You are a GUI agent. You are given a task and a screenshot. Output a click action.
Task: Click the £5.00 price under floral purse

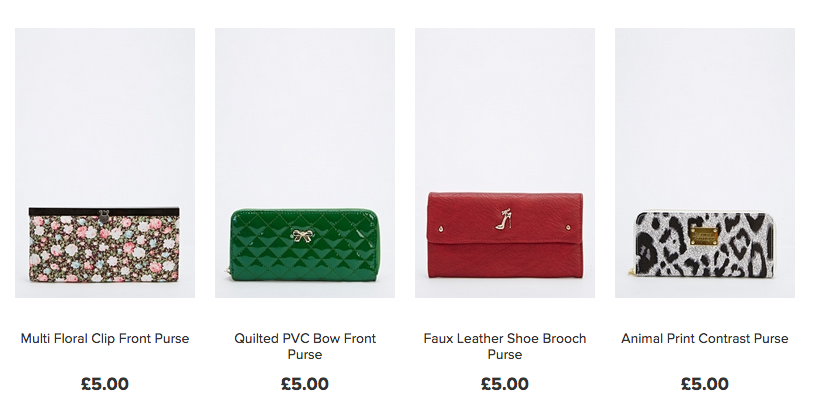pyautogui.click(x=105, y=384)
